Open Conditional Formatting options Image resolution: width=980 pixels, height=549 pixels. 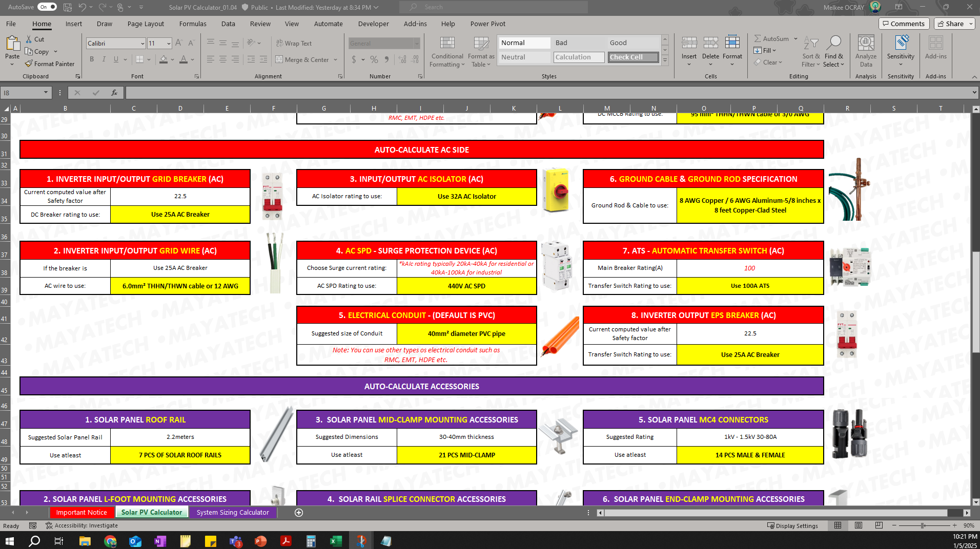point(447,51)
